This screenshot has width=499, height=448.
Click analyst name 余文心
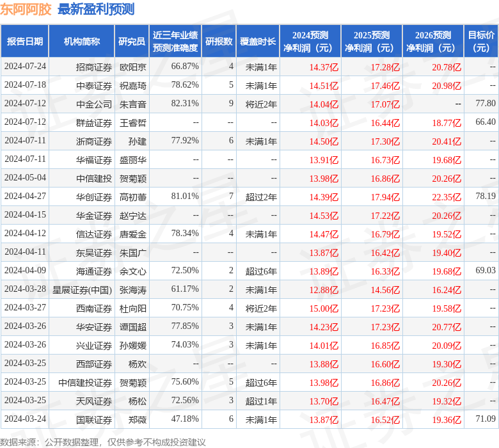[132, 271]
